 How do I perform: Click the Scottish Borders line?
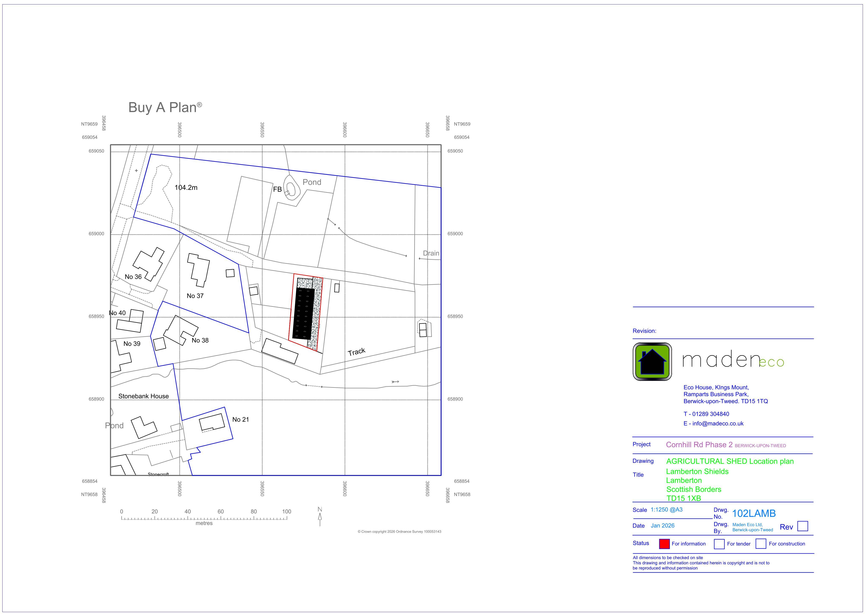tap(693, 489)
